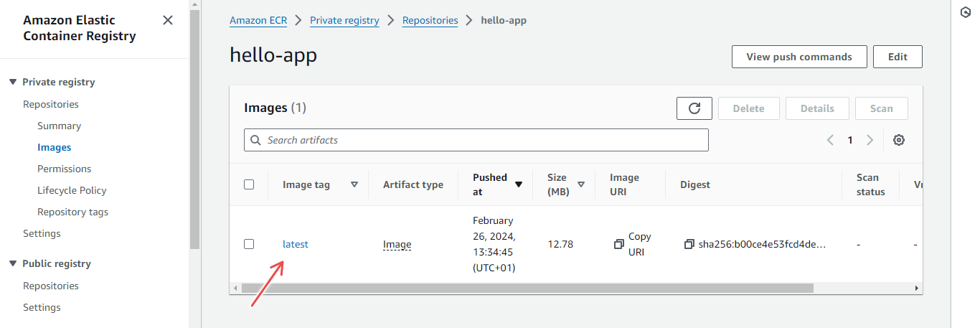Click search magnifier icon in artifacts field
The image size is (980, 328).
[256, 140]
